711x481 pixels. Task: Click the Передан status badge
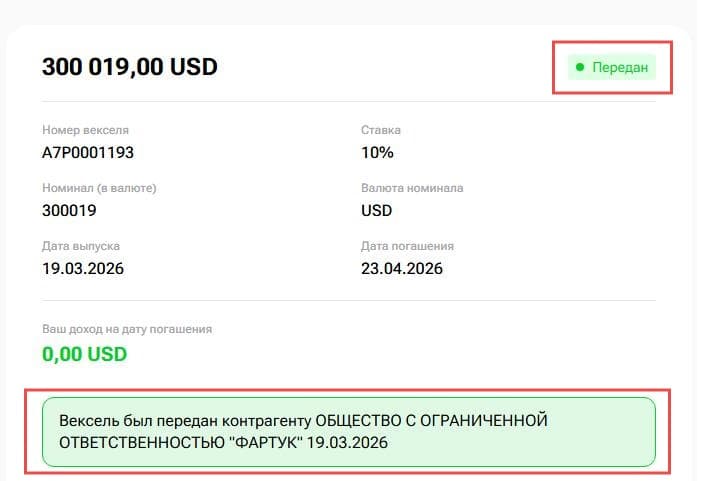point(612,68)
